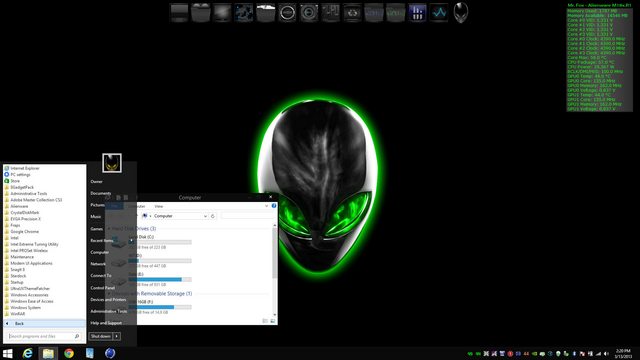Expand the Administrative Tools folder in the programs list
This screenshot has width=640, height=360.
(x=29, y=193)
